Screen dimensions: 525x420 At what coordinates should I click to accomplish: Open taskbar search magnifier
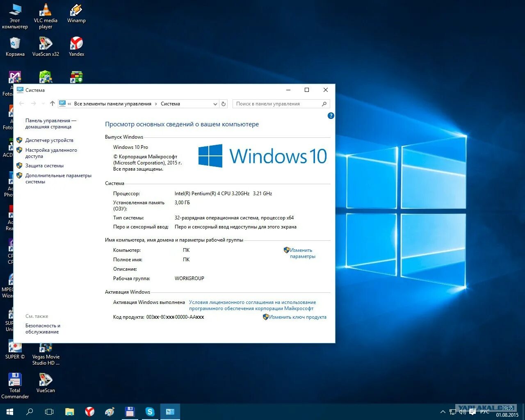point(30,411)
